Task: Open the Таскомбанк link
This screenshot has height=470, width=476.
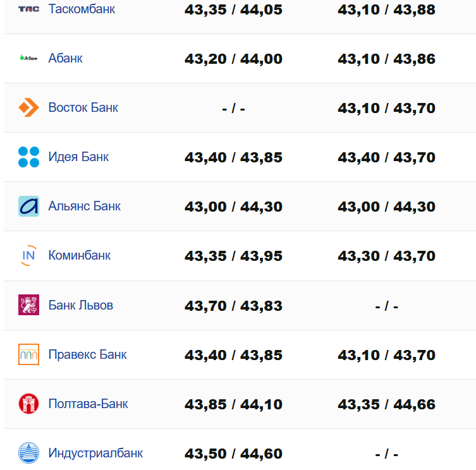Action: (x=82, y=9)
